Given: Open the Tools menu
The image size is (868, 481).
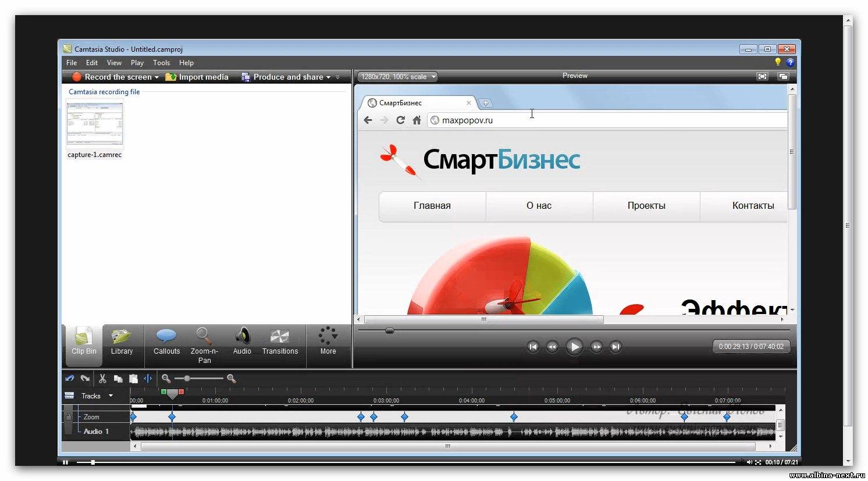Looking at the screenshot, I should click(161, 63).
